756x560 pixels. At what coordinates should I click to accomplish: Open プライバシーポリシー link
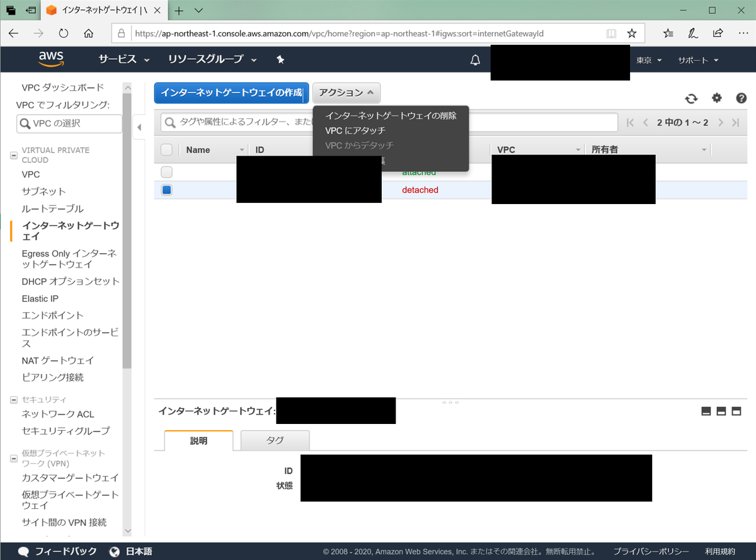click(651, 552)
